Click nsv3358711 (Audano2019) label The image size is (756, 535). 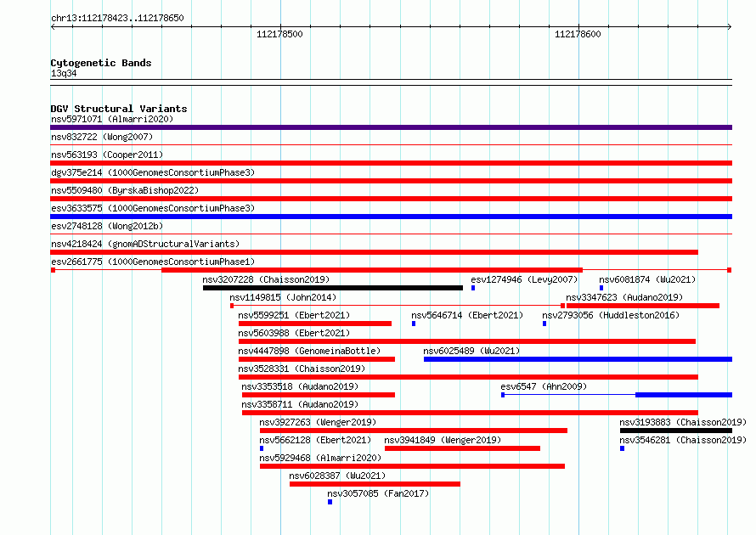[300, 404]
